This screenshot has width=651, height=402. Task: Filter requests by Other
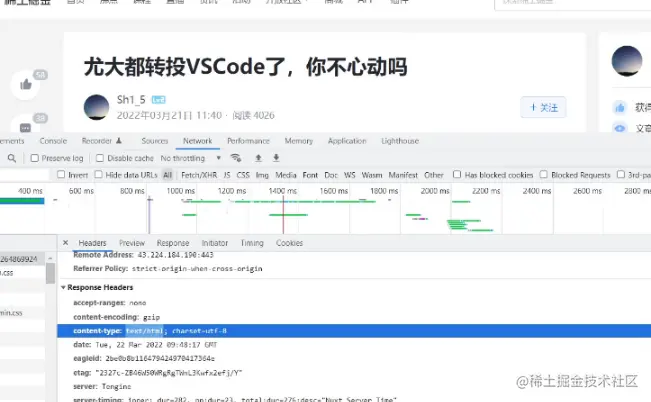point(433,175)
